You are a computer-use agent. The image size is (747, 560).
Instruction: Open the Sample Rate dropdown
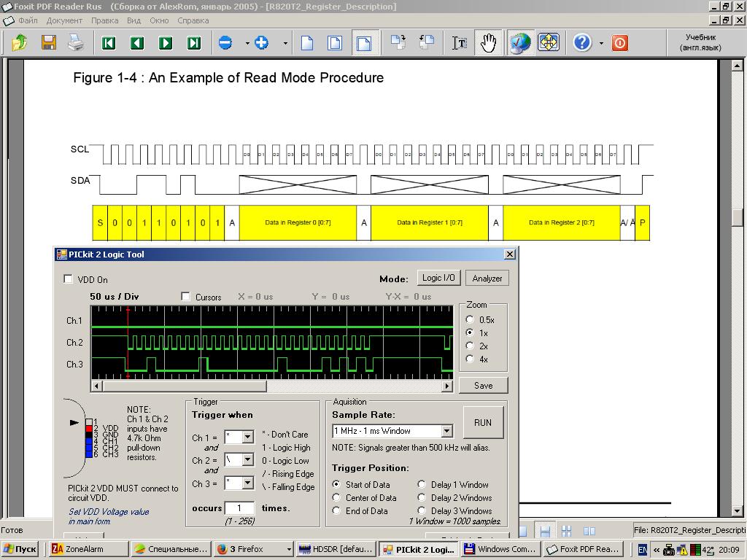[x=446, y=431]
